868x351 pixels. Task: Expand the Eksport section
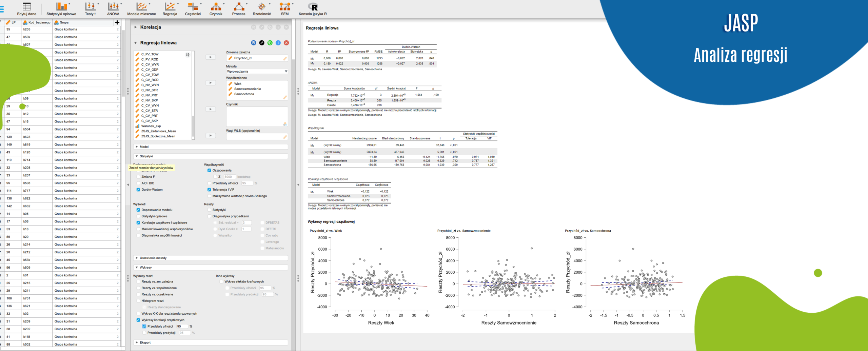click(x=145, y=343)
